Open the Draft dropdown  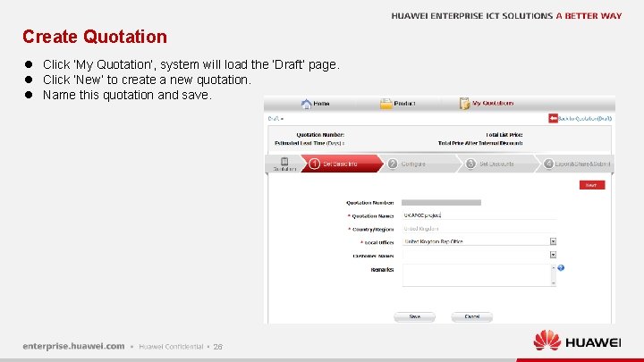275,119
